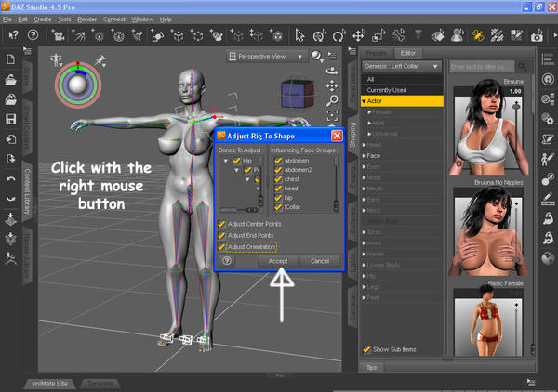Image resolution: width=558 pixels, height=392 pixels.
Task: Click Face Groups list scrollbar
Action: click(336, 184)
